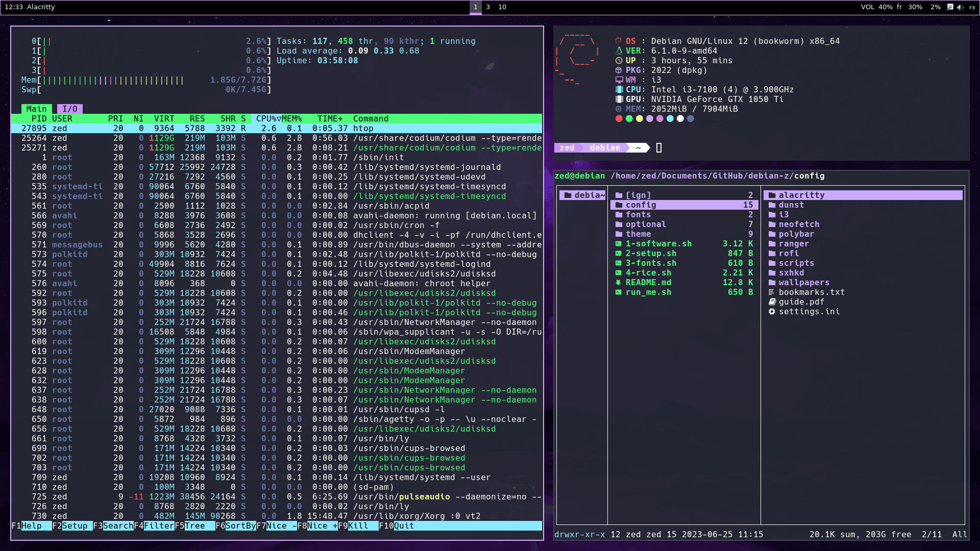Expand the optional directory in ranger
The image size is (980, 551).
click(x=619, y=224)
